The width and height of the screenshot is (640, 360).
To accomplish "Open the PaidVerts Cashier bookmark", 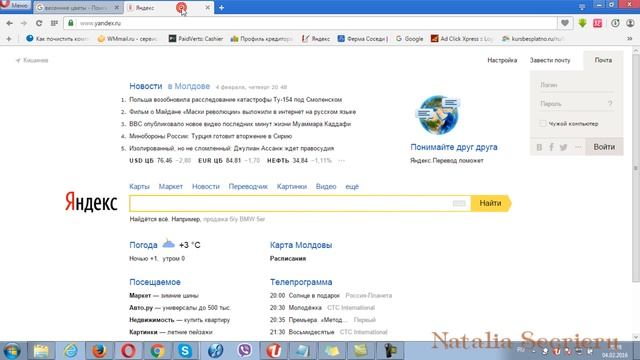I will pos(196,39).
